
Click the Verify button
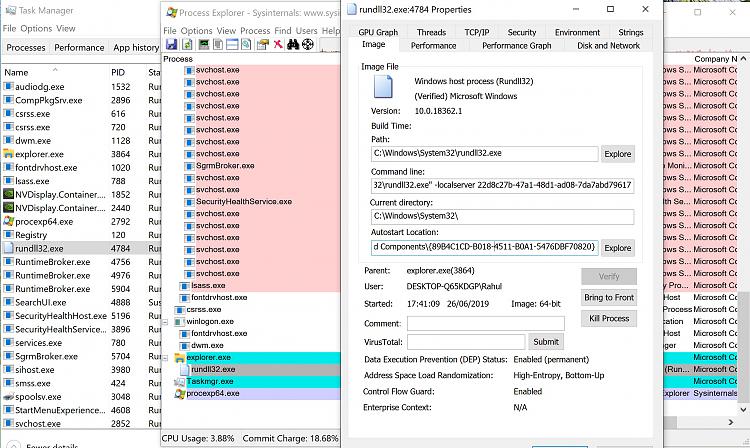pos(609,276)
